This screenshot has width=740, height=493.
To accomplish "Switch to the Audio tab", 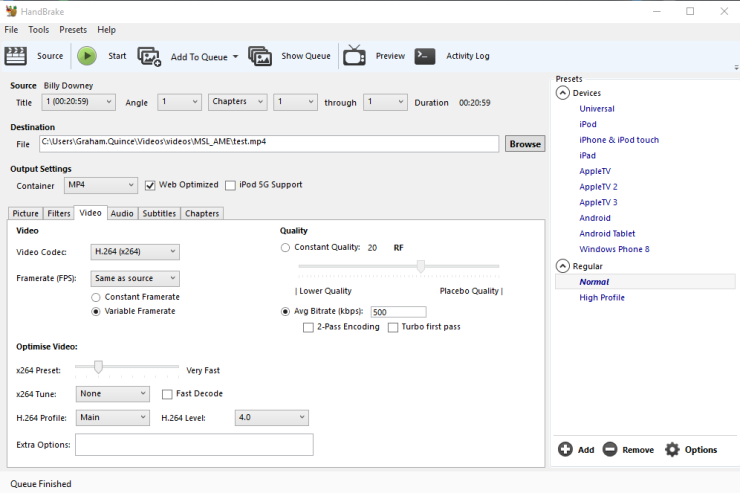I will click(122, 213).
